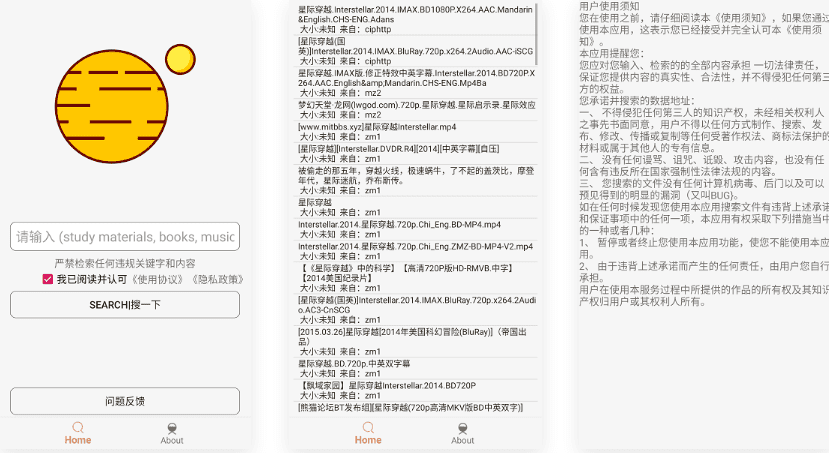Open the www.mitbbs.xyz Interstellar.mp4 result
829x453 pixels.
[x=415, y=132]
